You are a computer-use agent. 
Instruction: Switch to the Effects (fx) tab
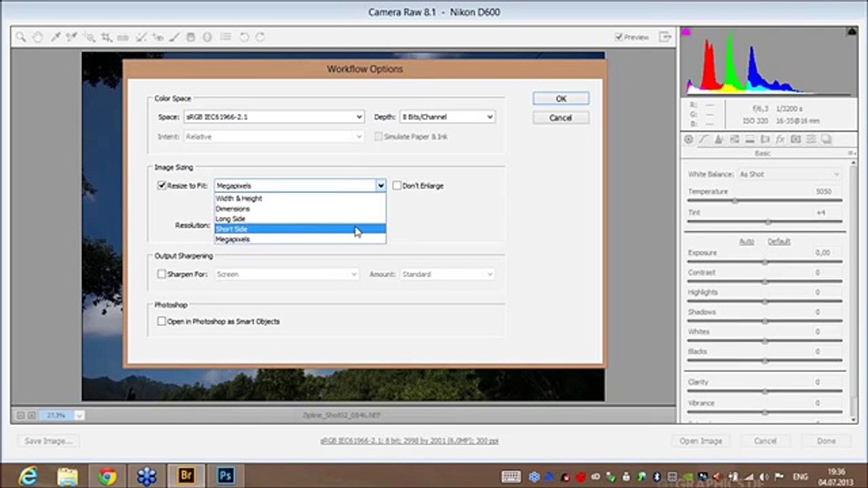tap(780, 140)
